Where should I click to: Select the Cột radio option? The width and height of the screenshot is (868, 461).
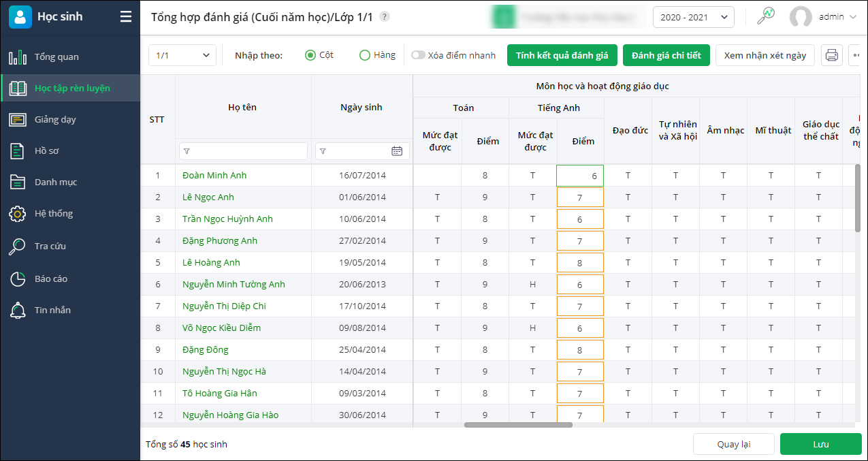pos(310,55)
